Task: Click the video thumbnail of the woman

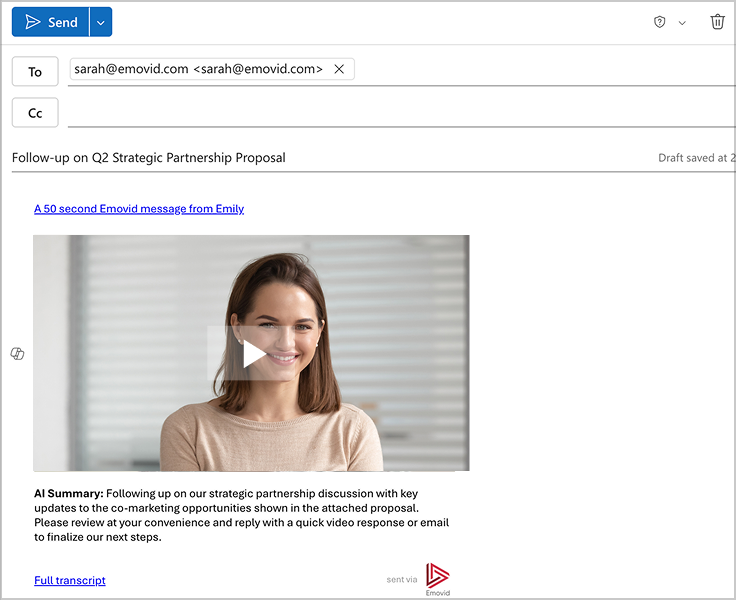Action: [x=251, y=353]
